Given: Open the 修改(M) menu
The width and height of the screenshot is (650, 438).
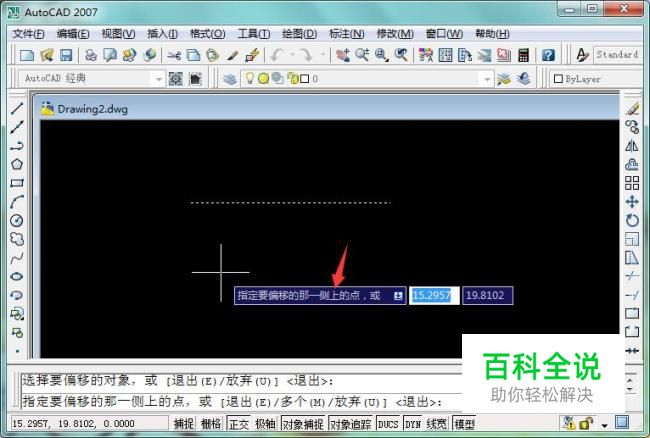Looking at the screenshot, I should click(395, 34).
